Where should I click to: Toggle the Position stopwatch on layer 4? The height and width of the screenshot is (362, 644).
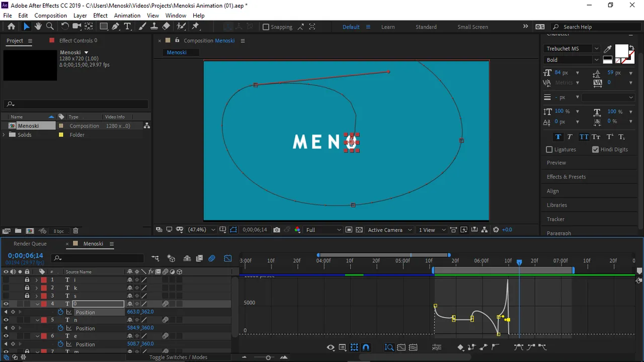click(x=60, y=312)
